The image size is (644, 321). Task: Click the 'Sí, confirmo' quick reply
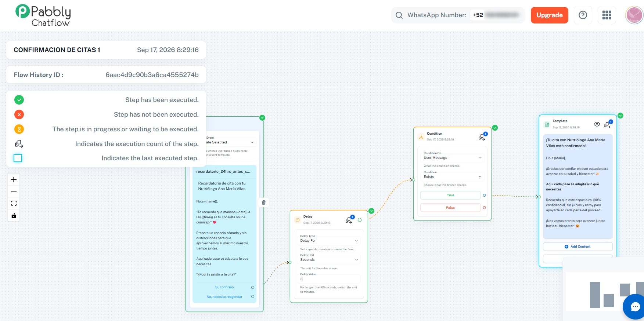(x=224, y=287)
